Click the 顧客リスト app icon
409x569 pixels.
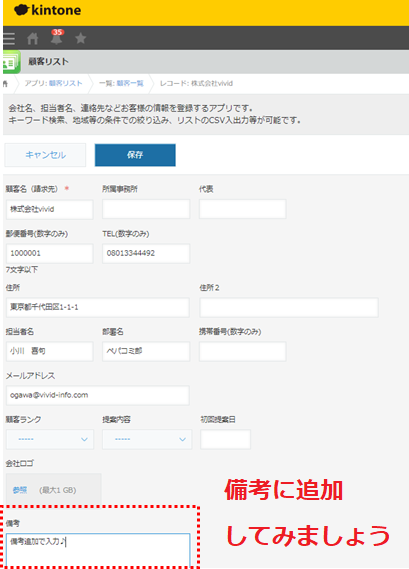point(11,62)
